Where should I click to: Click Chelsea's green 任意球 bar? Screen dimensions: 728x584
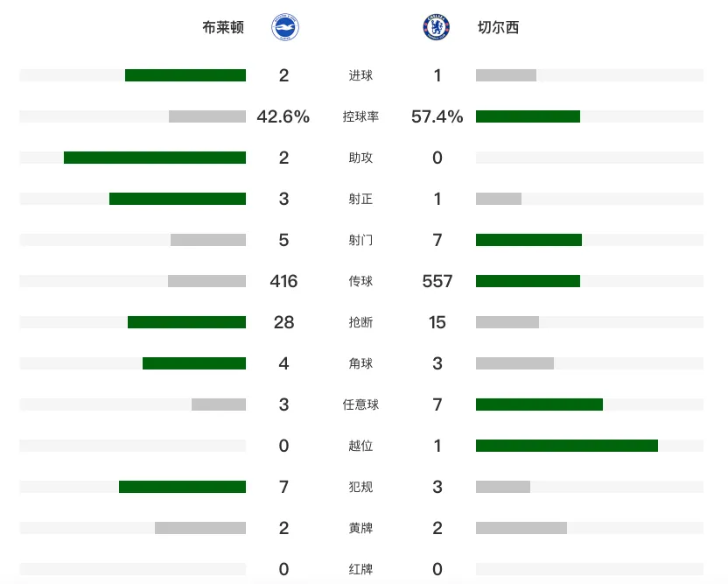pyautogui.click(x=540, y=405)
